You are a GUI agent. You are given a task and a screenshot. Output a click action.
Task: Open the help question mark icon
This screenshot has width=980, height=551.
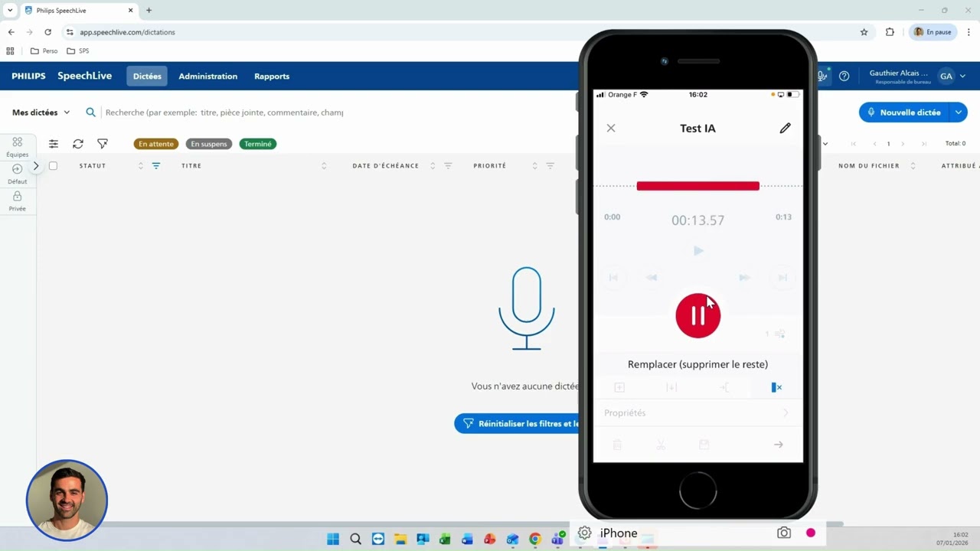point(844,76)
